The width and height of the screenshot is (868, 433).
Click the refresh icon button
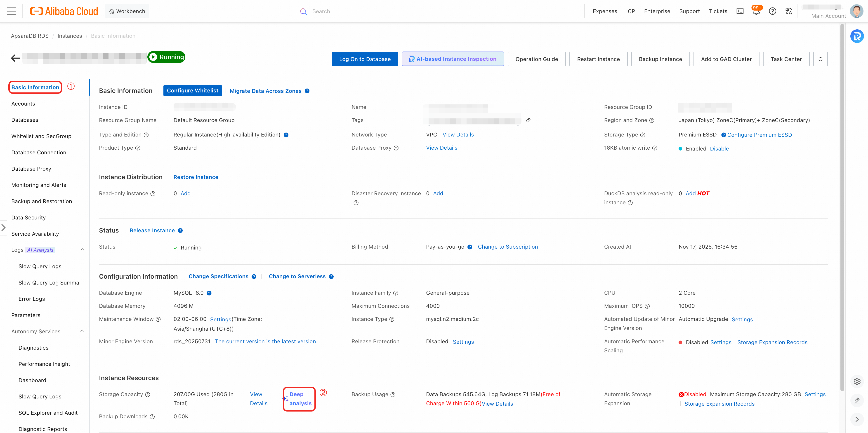point(820,59)
